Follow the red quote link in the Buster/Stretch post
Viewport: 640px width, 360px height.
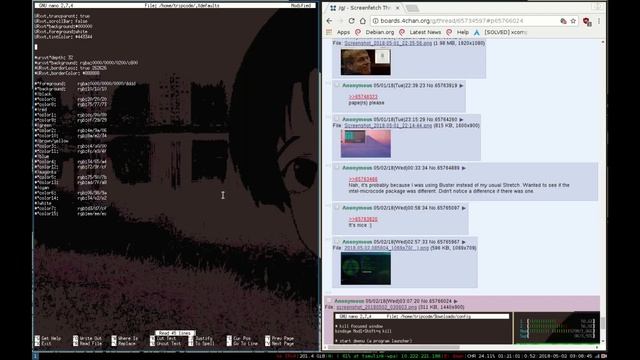363,179
